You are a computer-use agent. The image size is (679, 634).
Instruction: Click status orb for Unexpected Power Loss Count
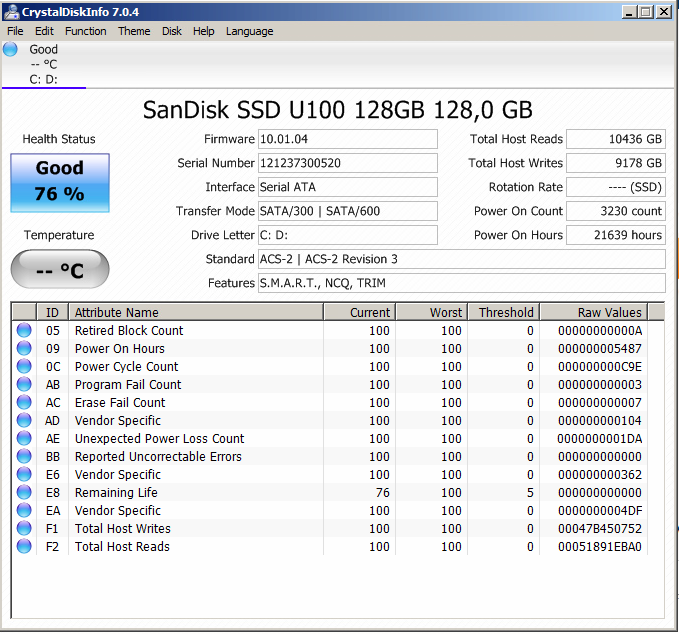coord(24,439)
